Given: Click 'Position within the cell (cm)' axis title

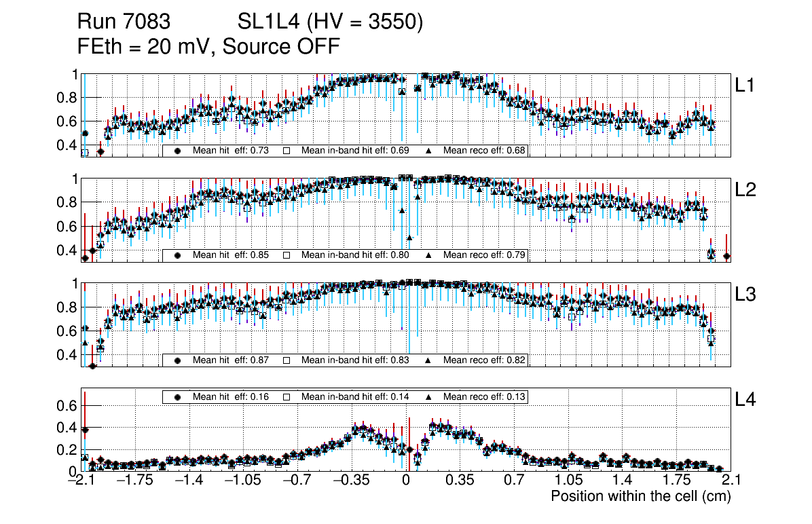Looking at the screenshot, I should (x=640, y=496).
